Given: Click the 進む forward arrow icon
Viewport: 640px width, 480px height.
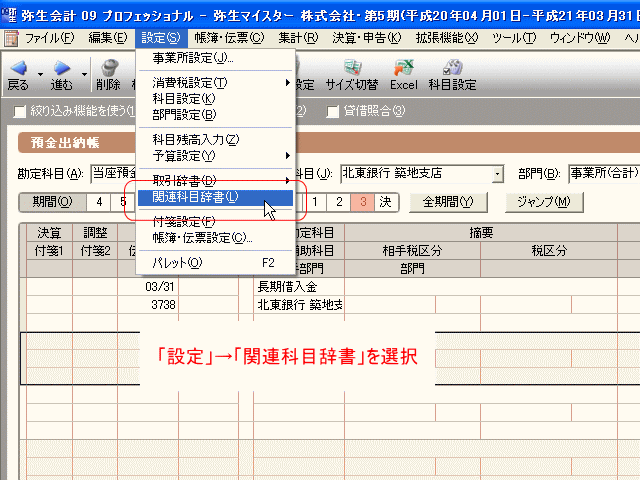Looking at the screenshot, I should 62,68.
